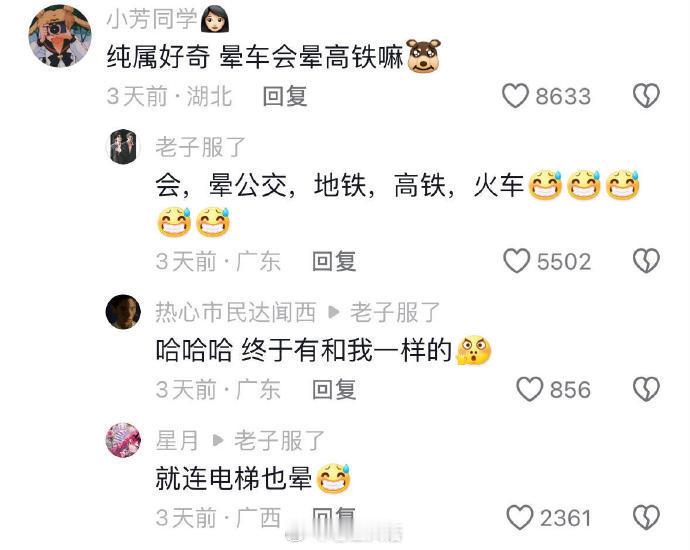Open 星月's pink avatar
This screenshot has width=690, height=550.
pyautogui.click(x=123, y=440)
